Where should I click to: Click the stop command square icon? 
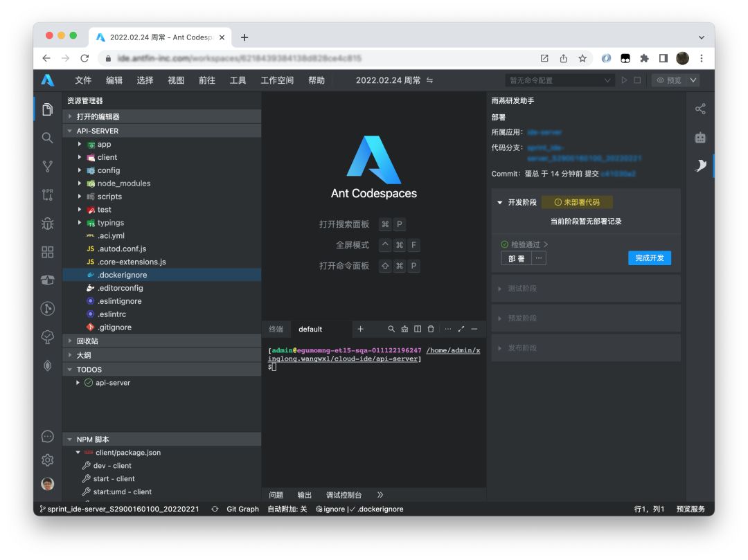(x=637, y=80)
